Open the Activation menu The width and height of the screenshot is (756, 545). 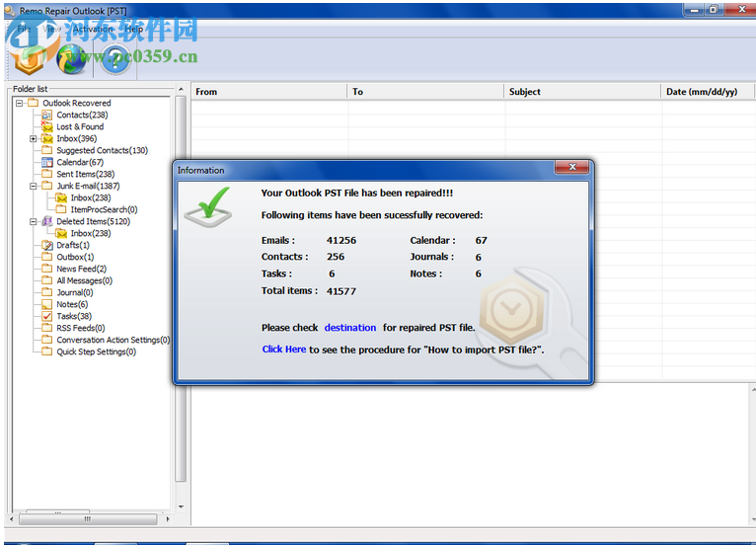93,29
